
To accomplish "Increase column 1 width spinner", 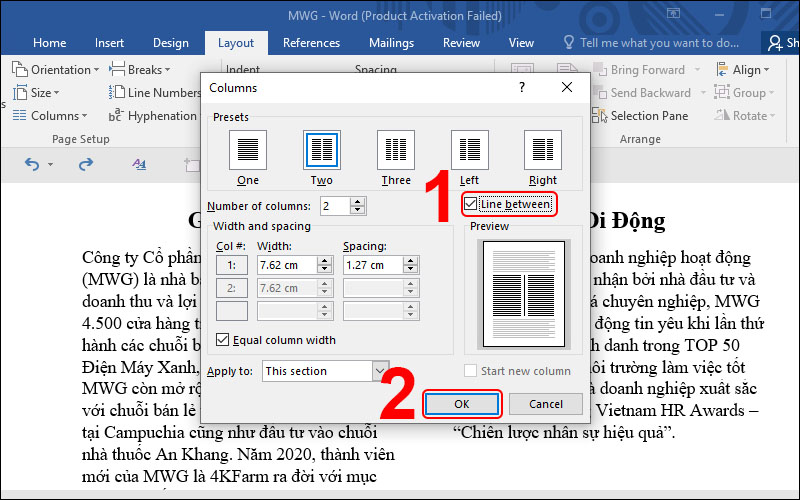I will 324,261.
